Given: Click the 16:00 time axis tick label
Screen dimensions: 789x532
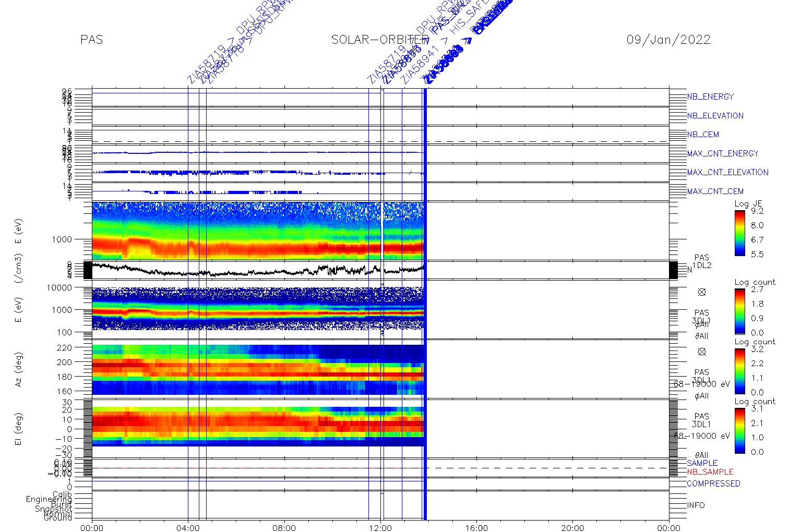Looking at the screenshot, I should pyautogui.click(x=476, y=528).
